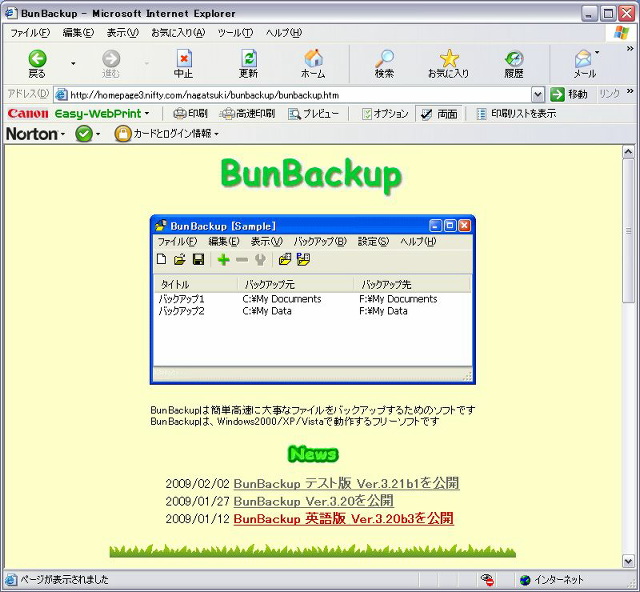
Task: Open the Edit (編集) menu in Internet Explorer
Action: [78, 33]
